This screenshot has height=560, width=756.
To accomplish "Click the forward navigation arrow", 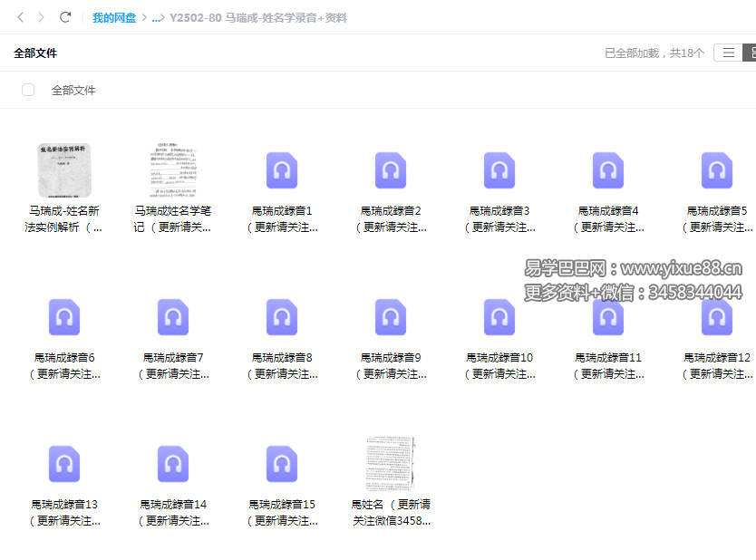I will pyautogui.click(x=40, y=16).
